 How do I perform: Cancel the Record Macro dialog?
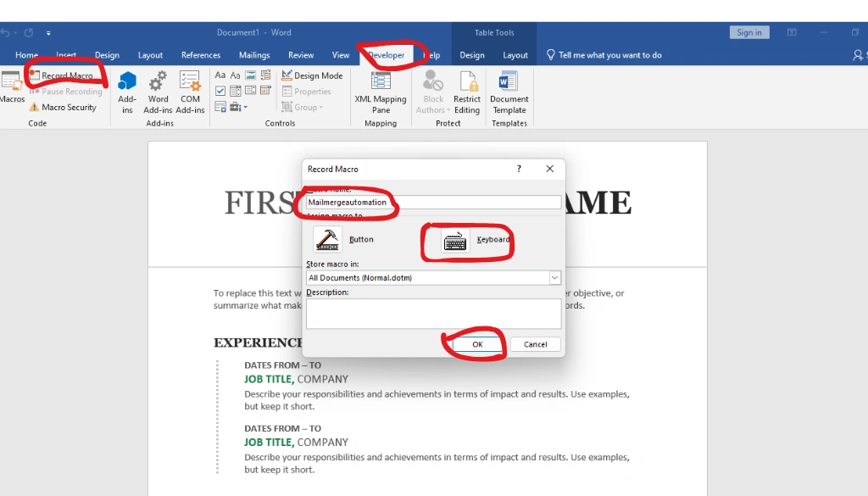tap(536, 344)
